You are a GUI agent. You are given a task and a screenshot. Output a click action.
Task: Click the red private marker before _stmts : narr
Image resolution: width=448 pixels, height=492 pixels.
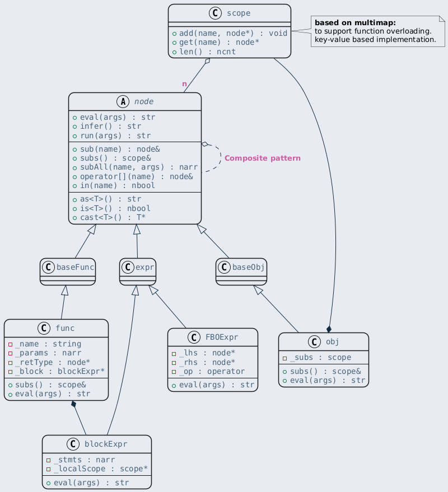48,460
